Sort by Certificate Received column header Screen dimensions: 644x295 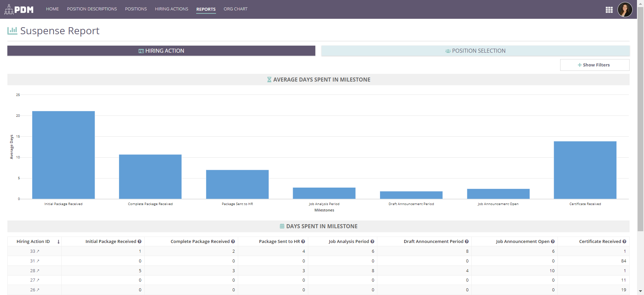600,242
